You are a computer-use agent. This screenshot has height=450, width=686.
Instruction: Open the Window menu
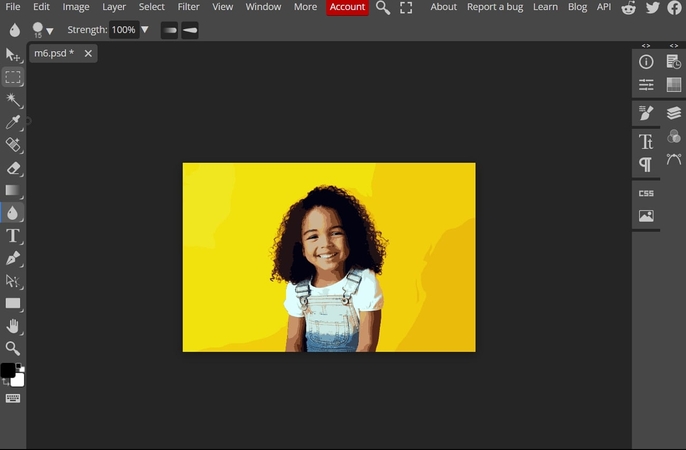pos(263,7)
